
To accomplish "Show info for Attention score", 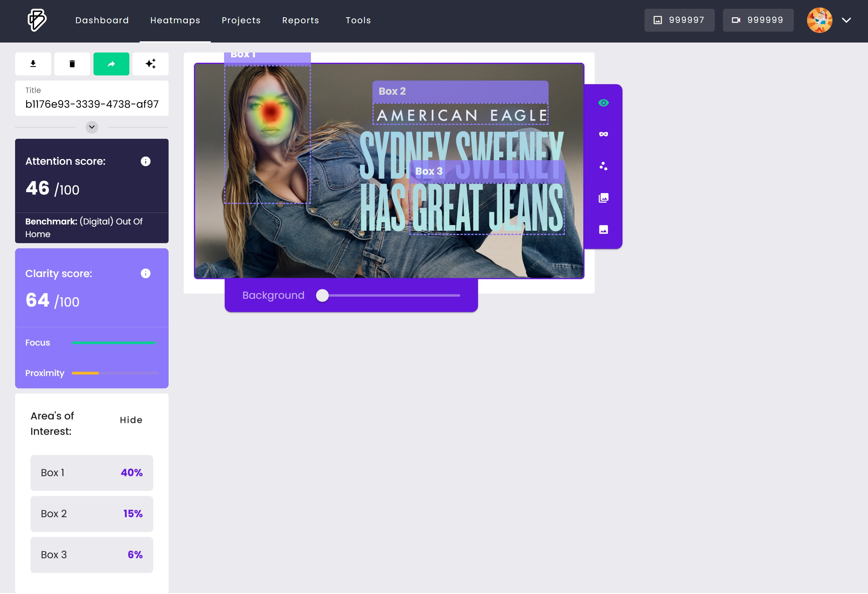I will (146, 161).
